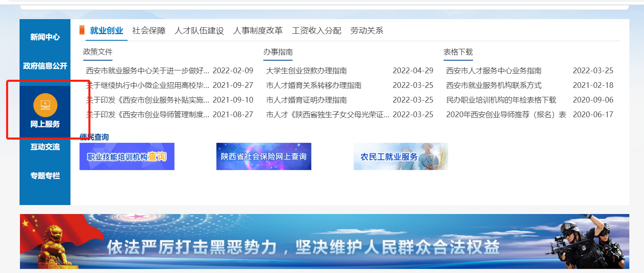Screen dimensions: 644x273
Task: Open 西安市就业服务机构联系方式 link
Action: pyautogui.click(x=494, y=85)
